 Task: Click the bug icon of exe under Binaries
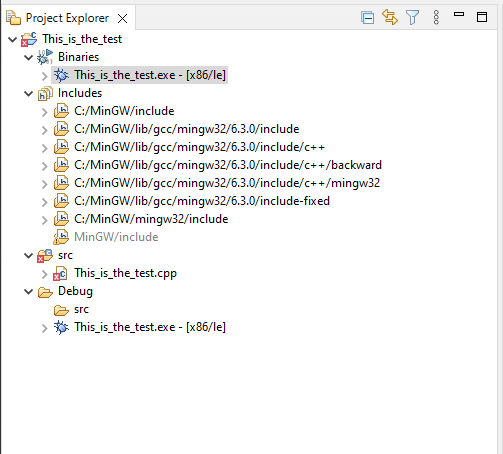[61, 75]
